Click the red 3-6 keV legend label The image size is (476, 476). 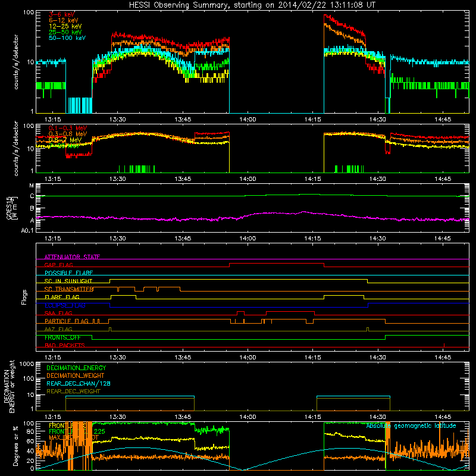pyautogui.click(x=62, y=14)
